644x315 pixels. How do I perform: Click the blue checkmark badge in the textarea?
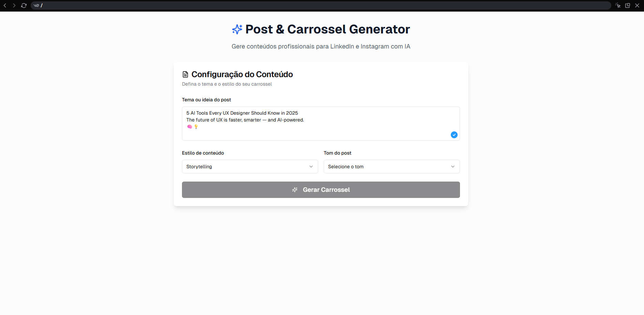pos(454,135)
